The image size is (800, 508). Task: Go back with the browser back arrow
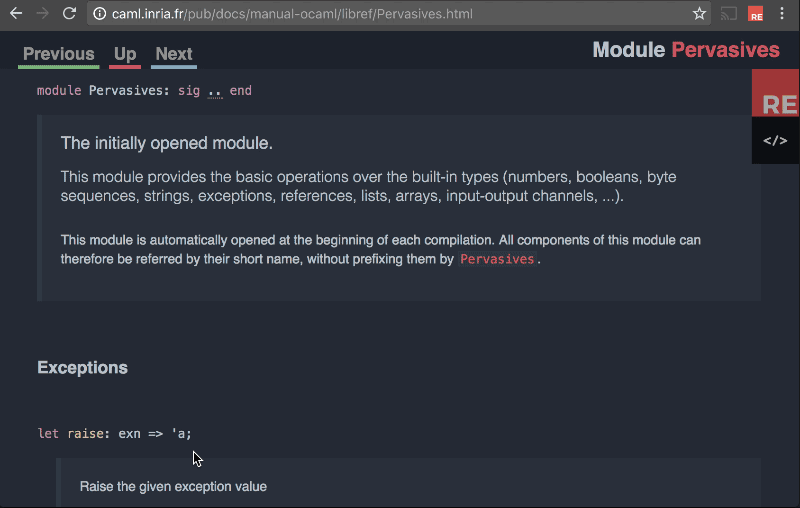pyautogui.click(x=16, y=14)
